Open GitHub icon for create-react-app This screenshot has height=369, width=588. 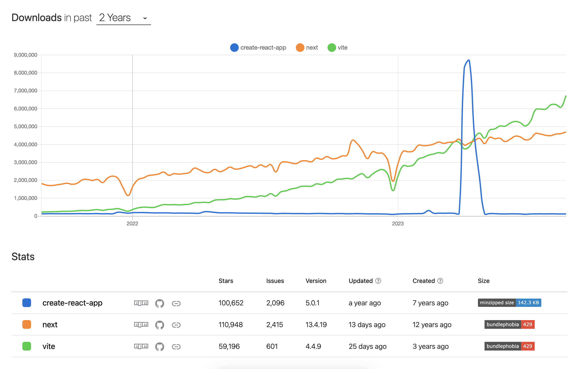[159, 303]
